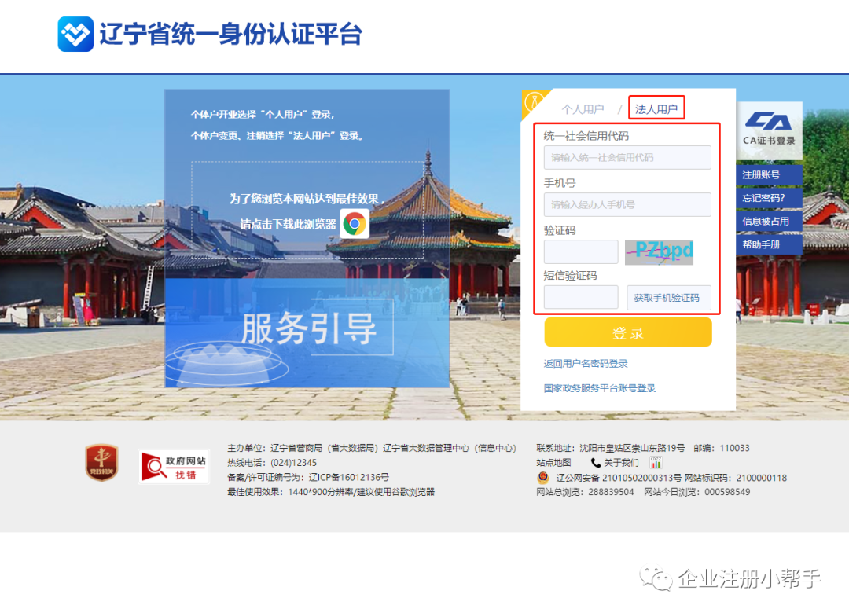Viewport: 849px width, 616px height.
Task: Open the 注册账号 link
Action: pyautogui.click(x=761, y=174)
